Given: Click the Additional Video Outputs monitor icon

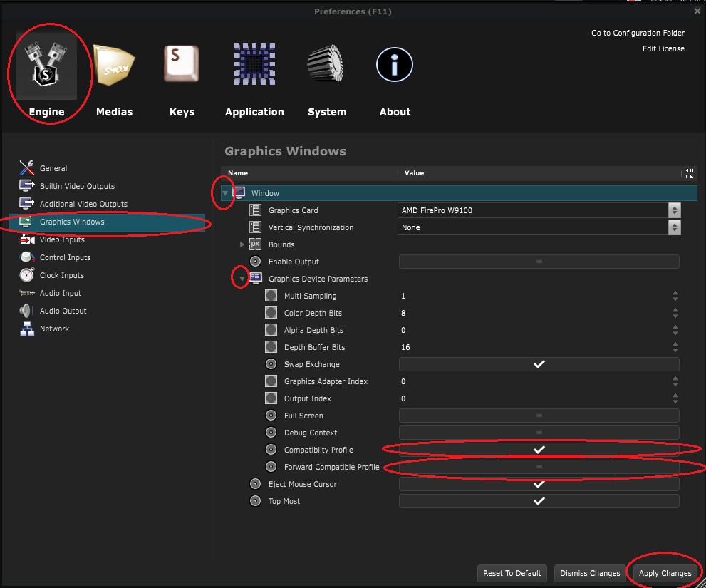Looking at the screenshot, I should tap(26, 204).
